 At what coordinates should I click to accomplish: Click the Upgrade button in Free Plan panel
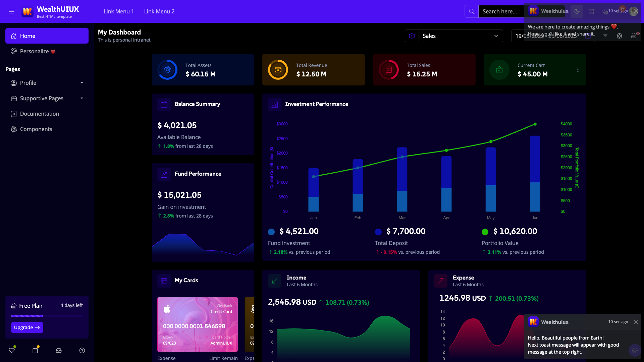tap(27, 327)
